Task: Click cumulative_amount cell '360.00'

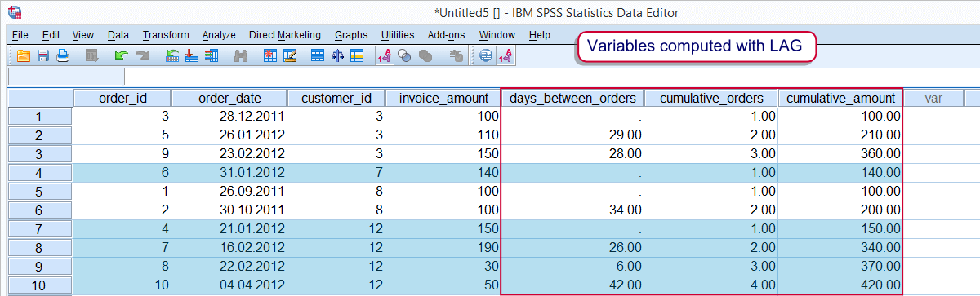Action: pos(841,154)
